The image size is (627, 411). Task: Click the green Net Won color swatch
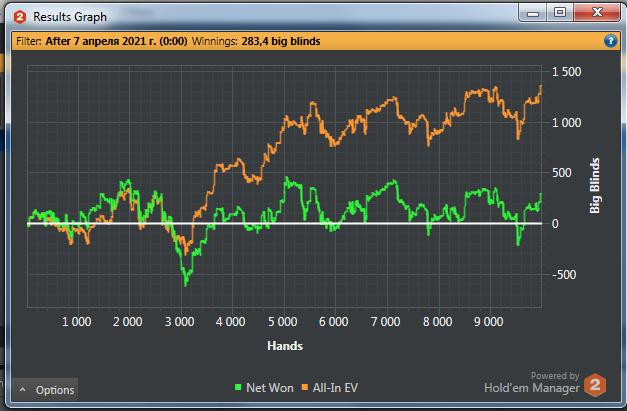point(238,387)
